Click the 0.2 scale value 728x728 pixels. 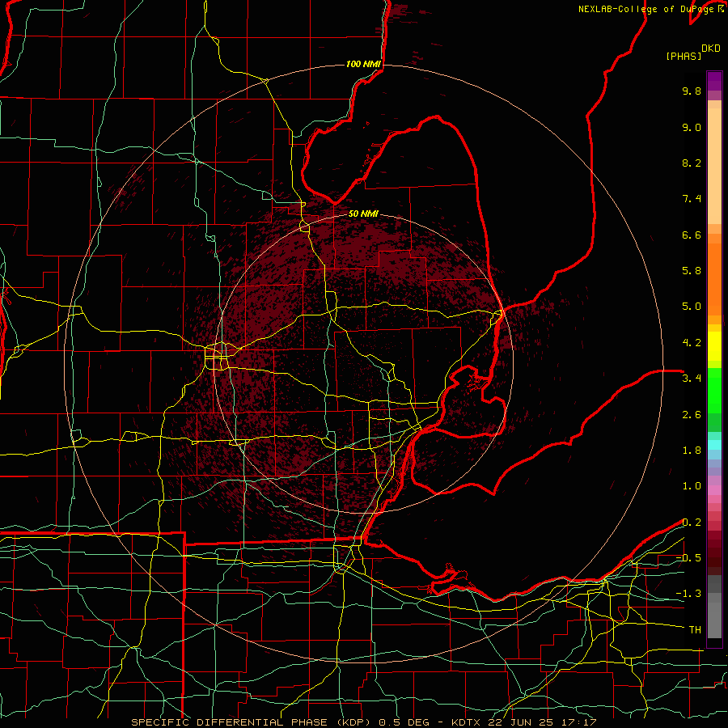pyautogui.click(x=692, y=523)
